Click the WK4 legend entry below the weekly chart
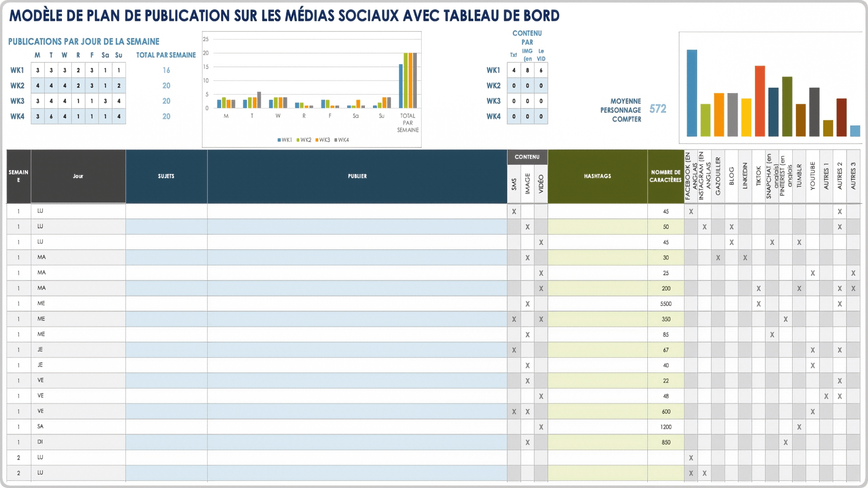Image resolution: width=868 pixels, height=488 pixels. tap(342, 140)
